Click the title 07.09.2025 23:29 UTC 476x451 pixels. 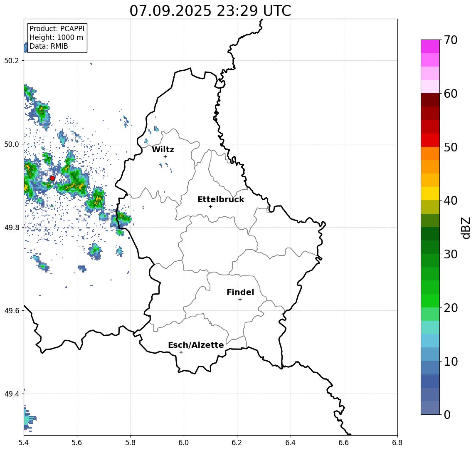(210, 11)
